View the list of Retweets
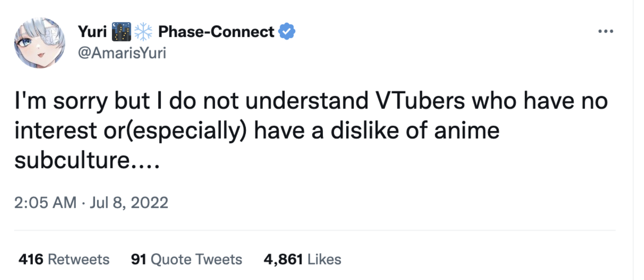The width and height of the screenshot is (644, 280). tap(79, 259)
